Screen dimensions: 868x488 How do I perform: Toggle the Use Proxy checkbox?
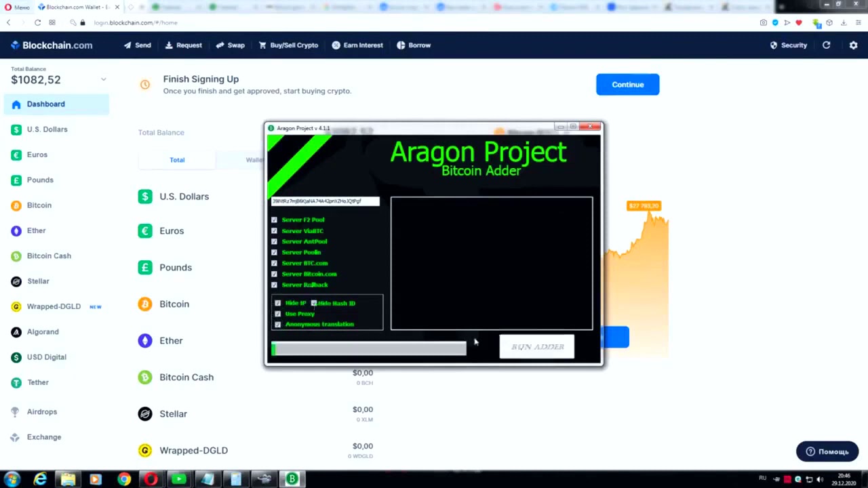277,314
